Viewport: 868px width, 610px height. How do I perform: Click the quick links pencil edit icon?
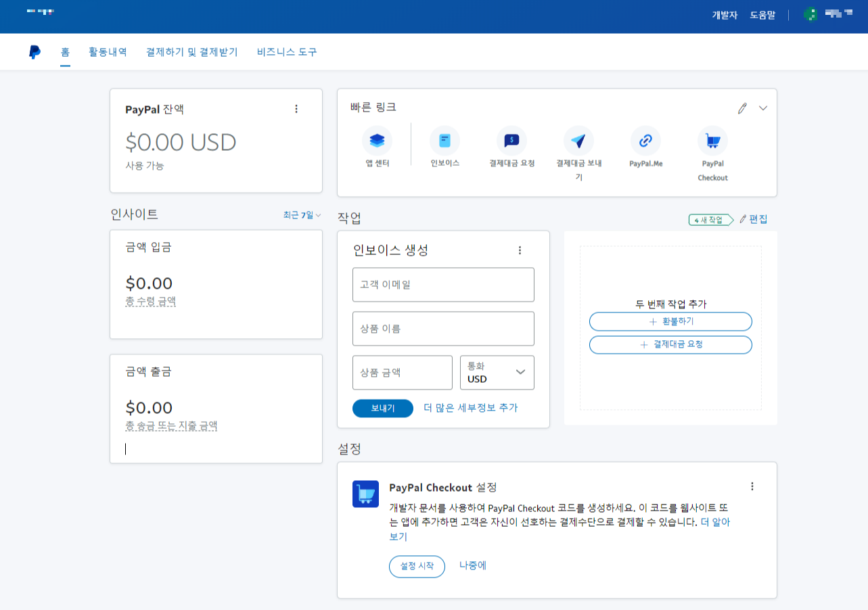coord(742,108)
